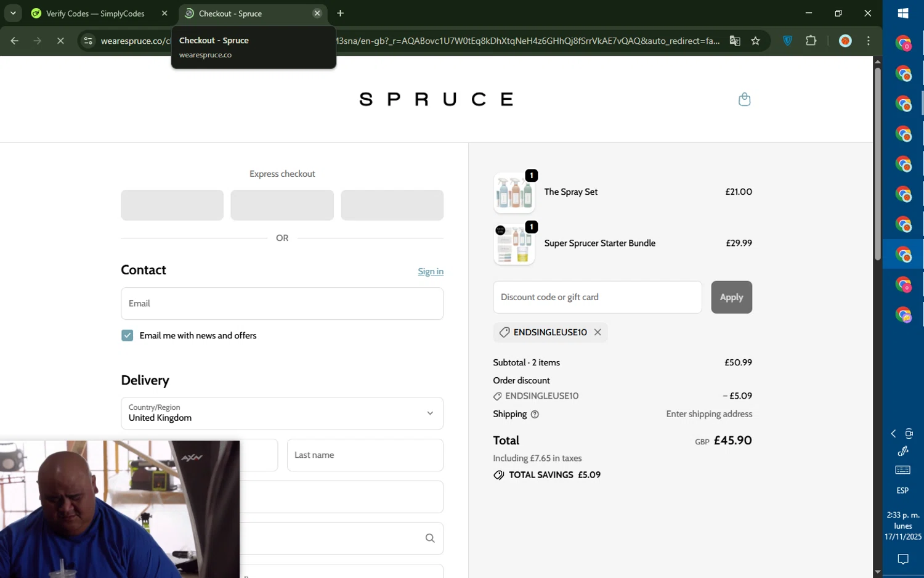The width and height of the screenshot is (924, 578).
Task: Click the Express checkout heading text
Action: (x=282, y=174)
